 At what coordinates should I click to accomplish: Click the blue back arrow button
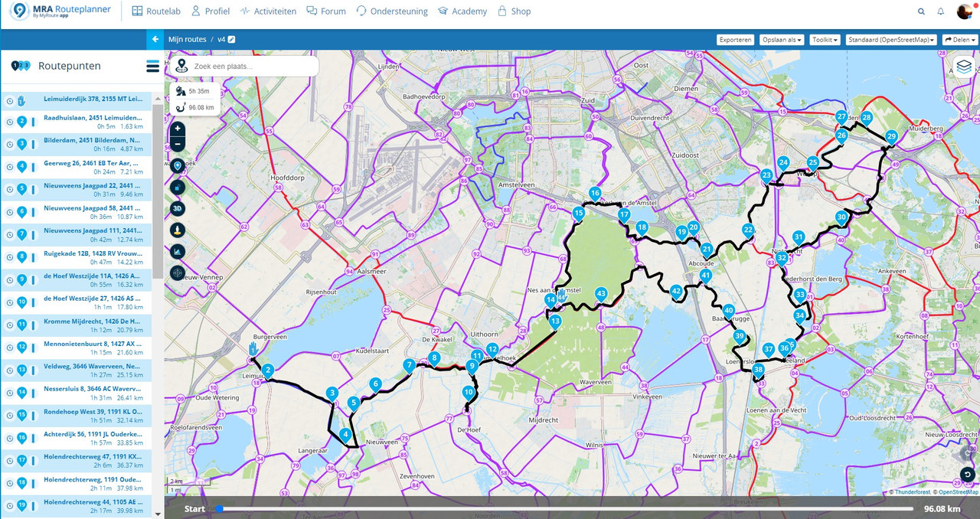pos(155,39)
